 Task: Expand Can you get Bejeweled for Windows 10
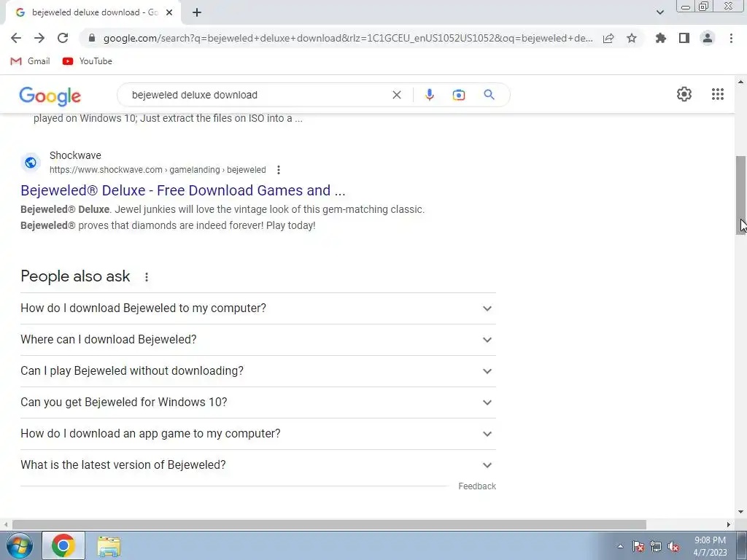click(258, 402)
